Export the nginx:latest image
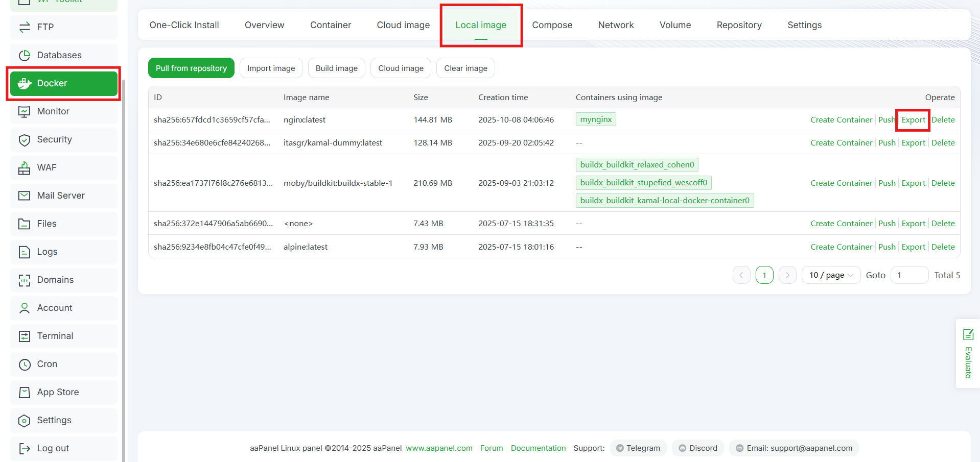This screenshot has width=980, height=462. [913, 120]
